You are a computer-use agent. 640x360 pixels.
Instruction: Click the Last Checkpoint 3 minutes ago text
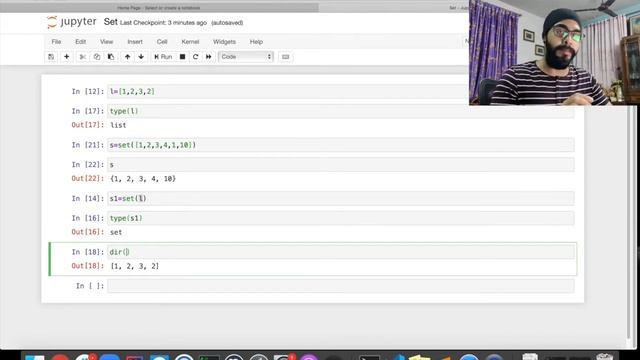[x=163, y=23]
